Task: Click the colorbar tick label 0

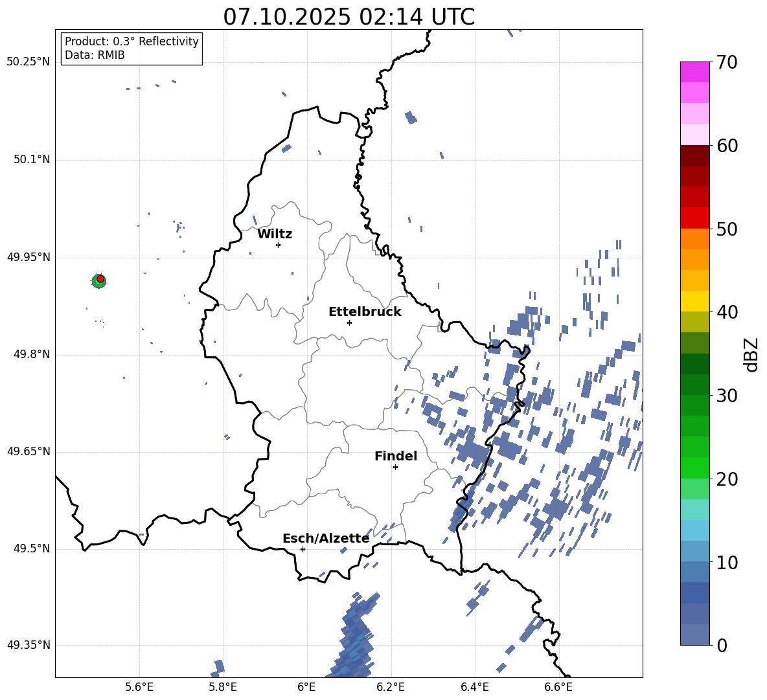Action: click(x=722, y=645)
